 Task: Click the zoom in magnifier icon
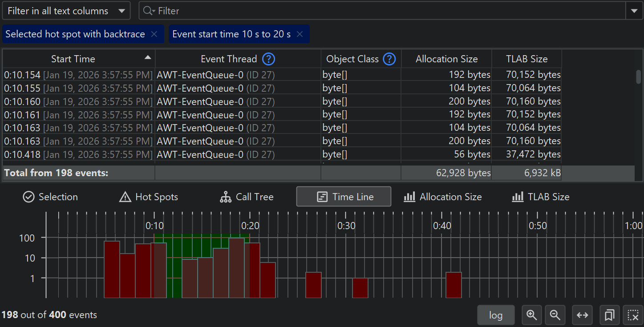[531, 315]
